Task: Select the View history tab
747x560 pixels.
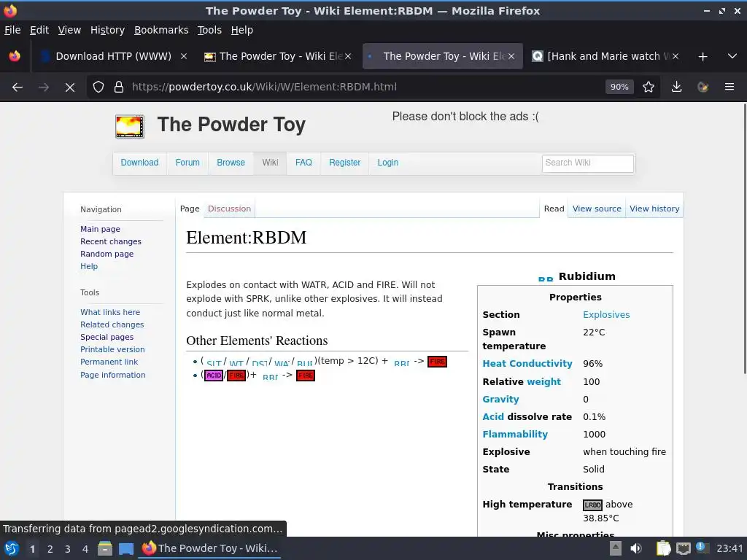Action: pyautogui.click(x=654, y=209)
